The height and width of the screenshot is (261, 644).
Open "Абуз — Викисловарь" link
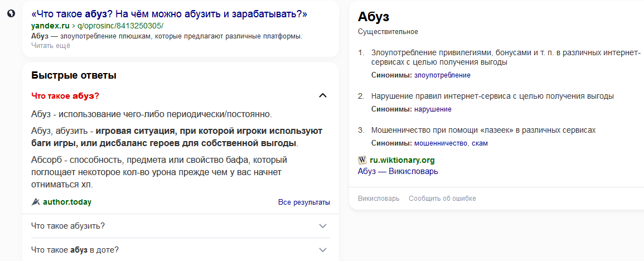click(x=398, y=171)
